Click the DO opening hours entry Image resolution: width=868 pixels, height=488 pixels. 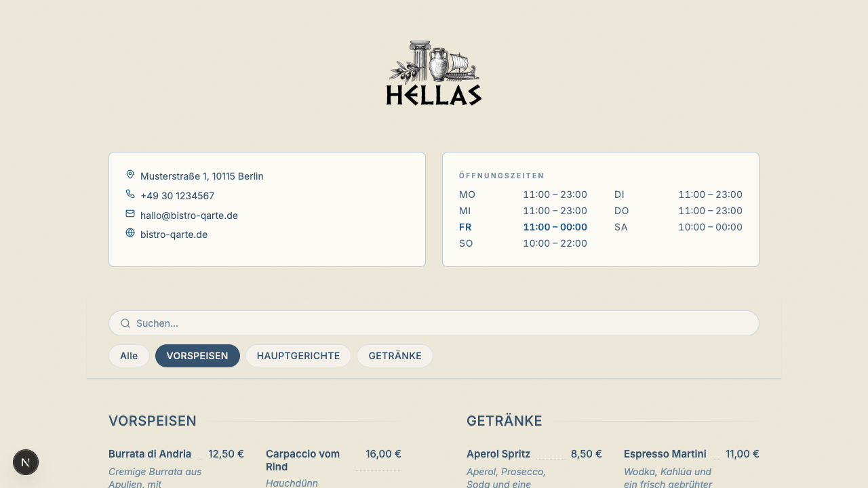tap(678, 211)
